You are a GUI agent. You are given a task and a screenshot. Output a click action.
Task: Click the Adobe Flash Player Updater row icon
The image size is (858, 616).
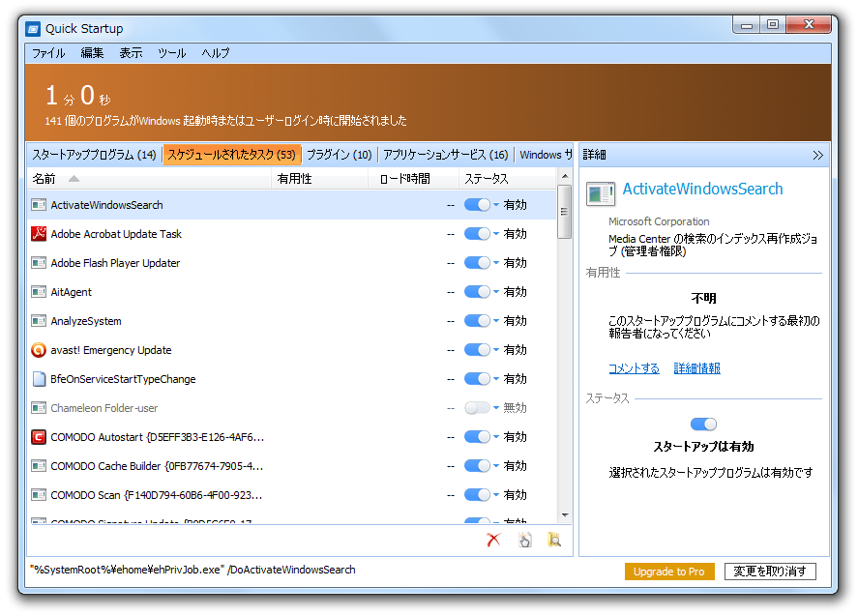[39, 263]
